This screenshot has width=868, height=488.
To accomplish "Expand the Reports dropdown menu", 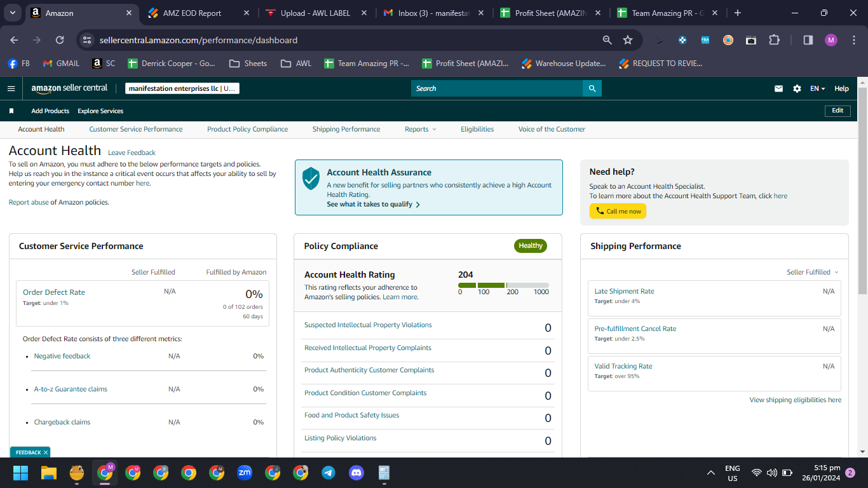I will pyautogui.click(x=421, y=129).
